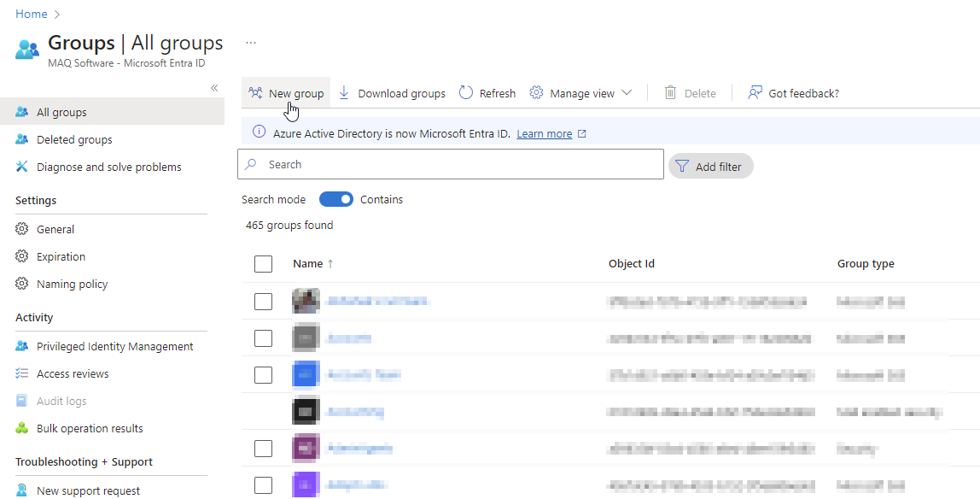Go to Deleted groups
This screenshot has height=499, width=980.
[74, 140]
